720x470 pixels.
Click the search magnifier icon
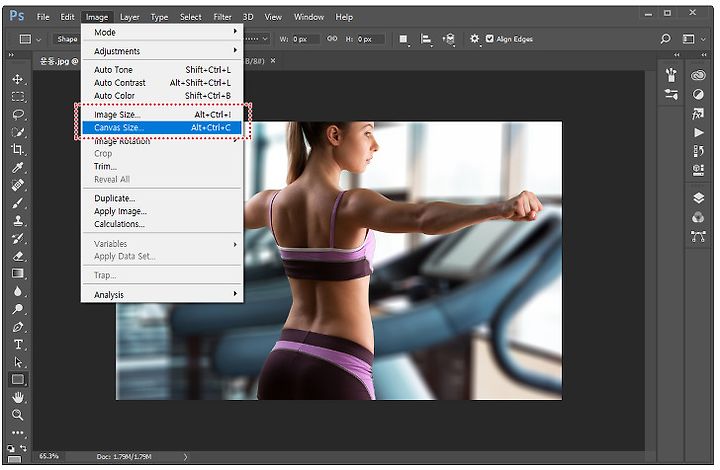pos(665,39)
